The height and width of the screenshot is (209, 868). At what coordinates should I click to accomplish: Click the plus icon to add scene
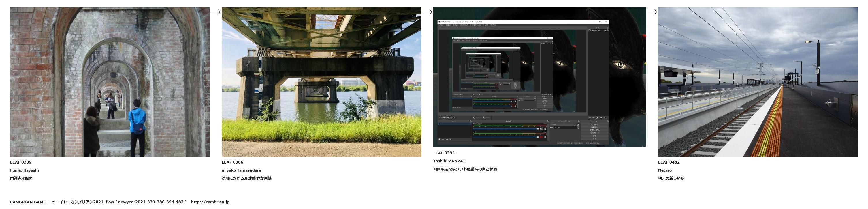pyautogui.click(x=439, y=139)
